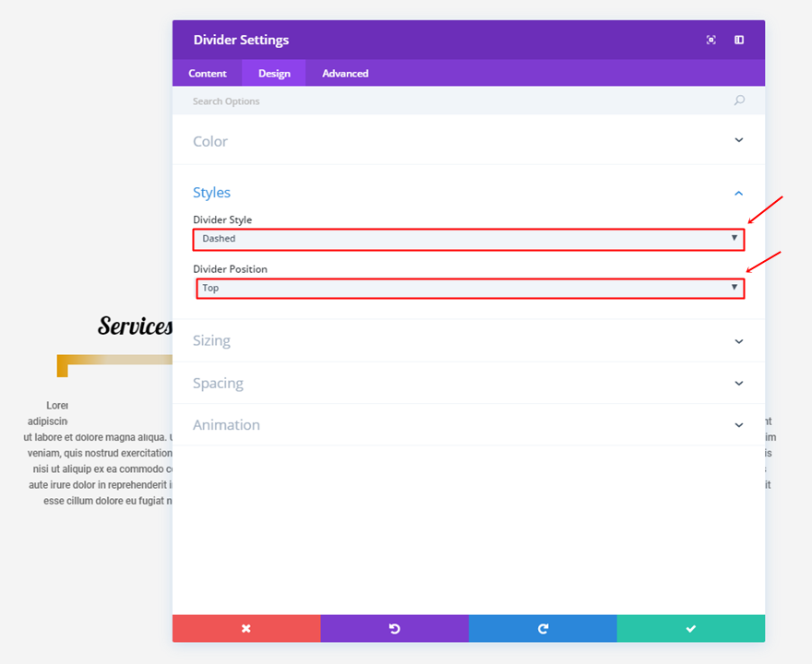Click the expand modal fullscreen icon
The image size is (812, 664).
pos(711,40)
